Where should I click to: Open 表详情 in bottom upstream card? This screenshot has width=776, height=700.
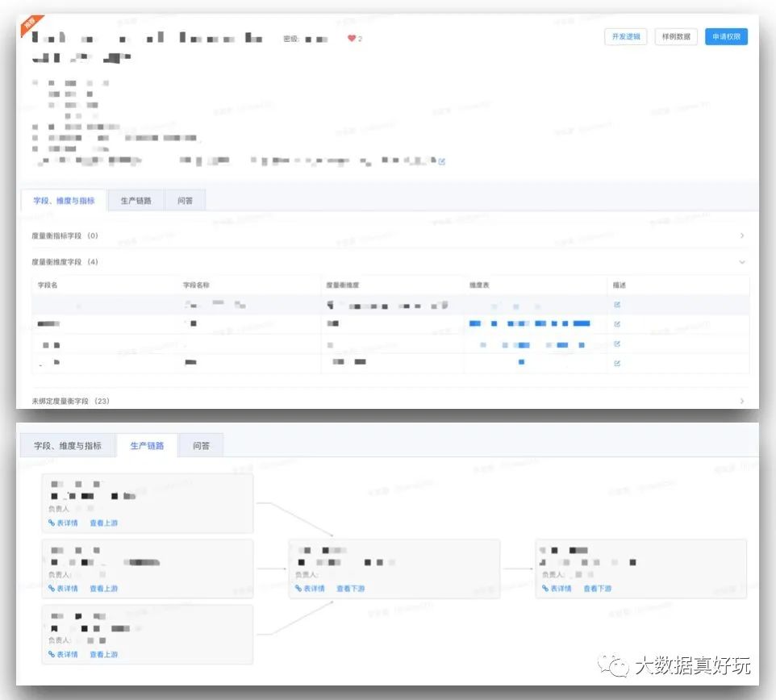coord(63,655)
